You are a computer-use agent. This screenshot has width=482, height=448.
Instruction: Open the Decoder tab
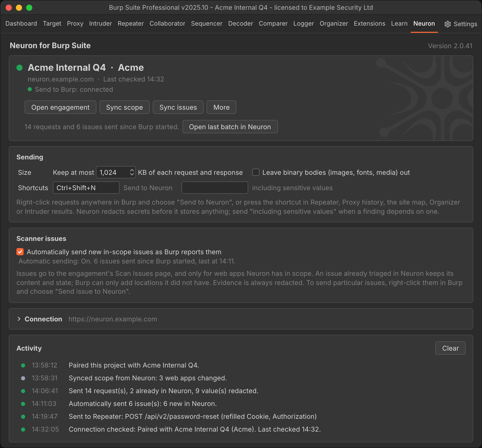(x=240, y=24)
